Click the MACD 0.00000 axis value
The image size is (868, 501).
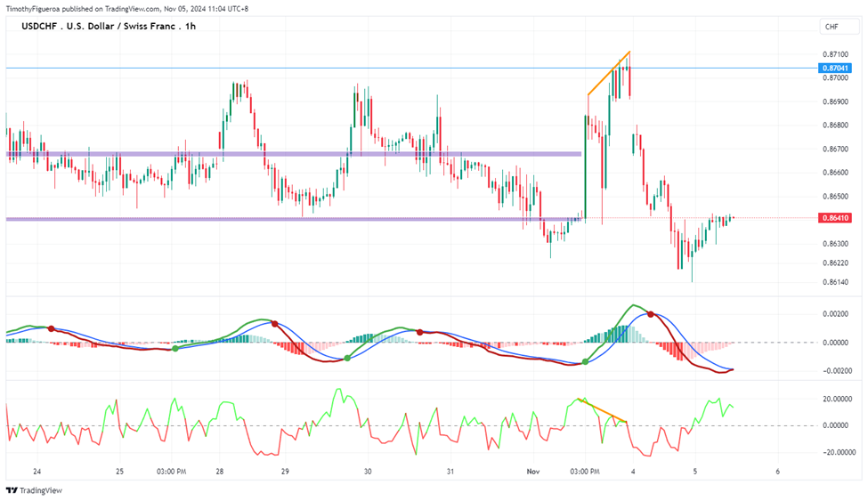click(835, 343)
